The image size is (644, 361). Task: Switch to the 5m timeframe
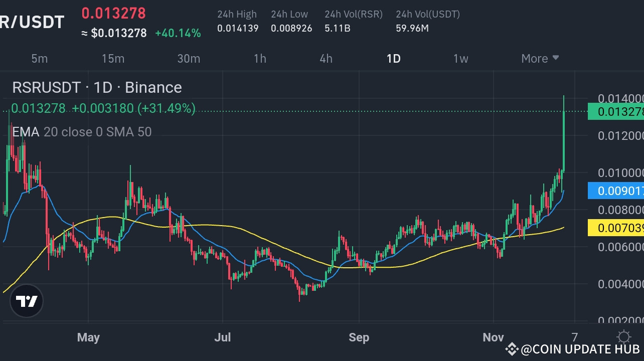(x=39, y=58)
